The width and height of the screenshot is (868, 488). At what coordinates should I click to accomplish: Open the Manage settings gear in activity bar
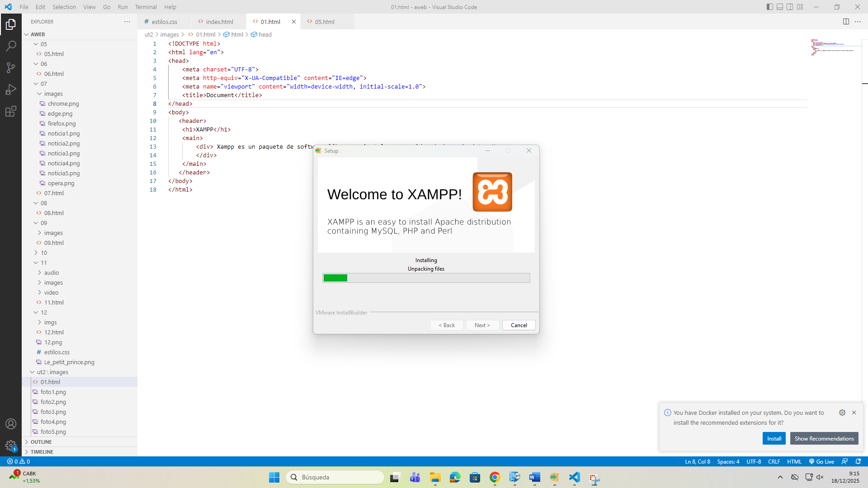point(11,445)
